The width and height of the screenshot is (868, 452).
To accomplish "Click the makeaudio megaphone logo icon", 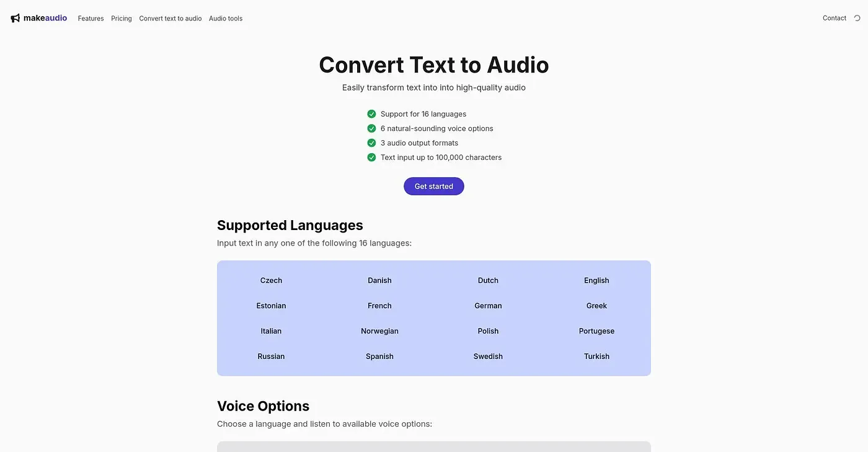I will click(x=15, y=19).
